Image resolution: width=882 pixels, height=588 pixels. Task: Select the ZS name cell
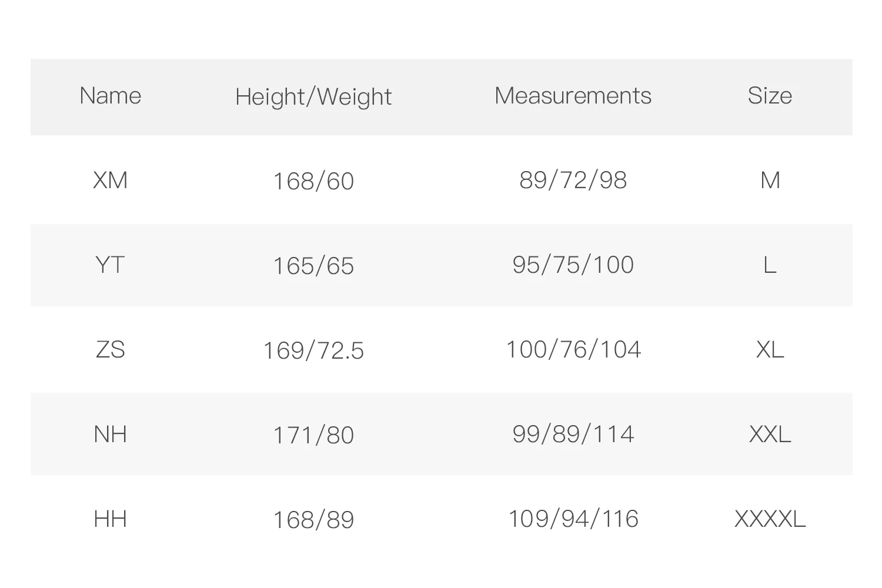click(111, 350)
